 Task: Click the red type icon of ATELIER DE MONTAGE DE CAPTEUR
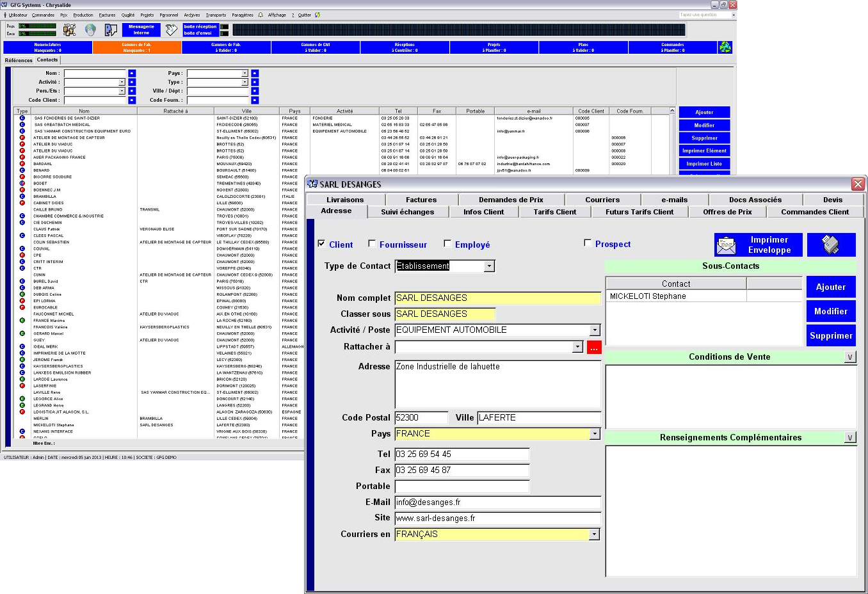tap(22, 138)
